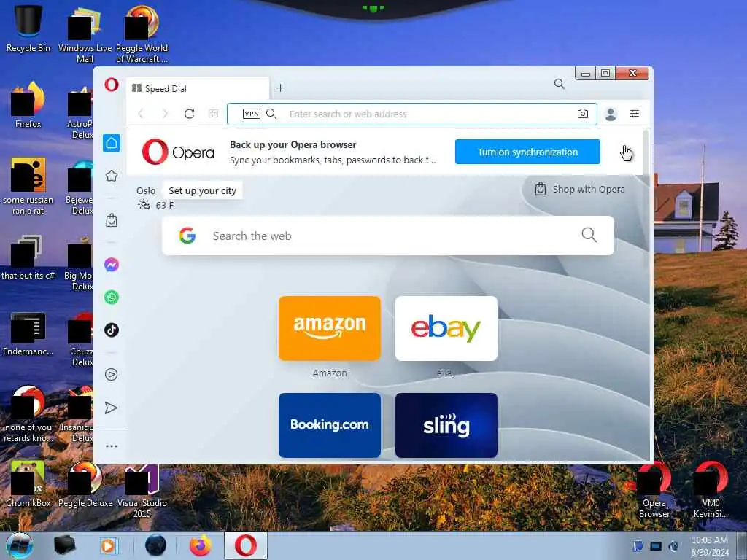Open sidebar setup three dots

click(x=112, y=447)
